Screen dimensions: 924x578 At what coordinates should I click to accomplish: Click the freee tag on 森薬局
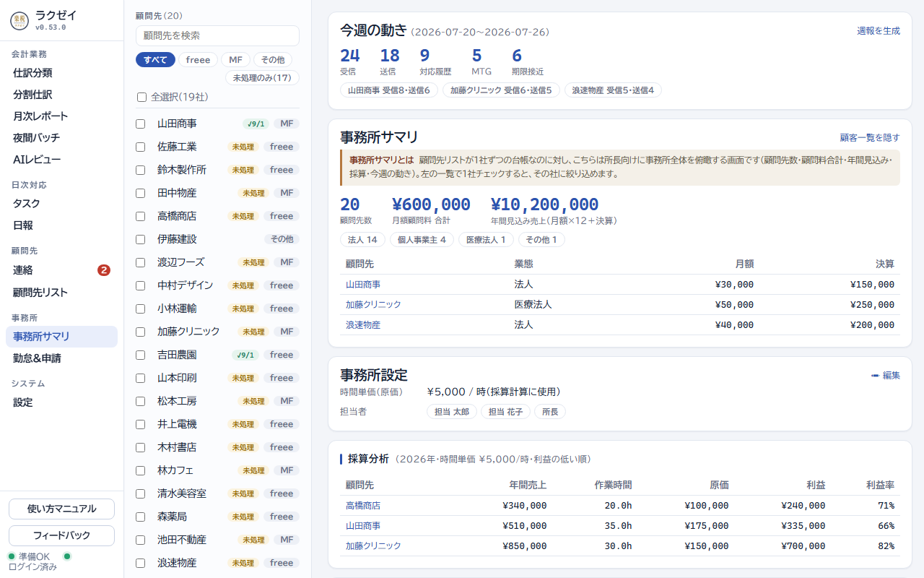(x=282, y=517)
